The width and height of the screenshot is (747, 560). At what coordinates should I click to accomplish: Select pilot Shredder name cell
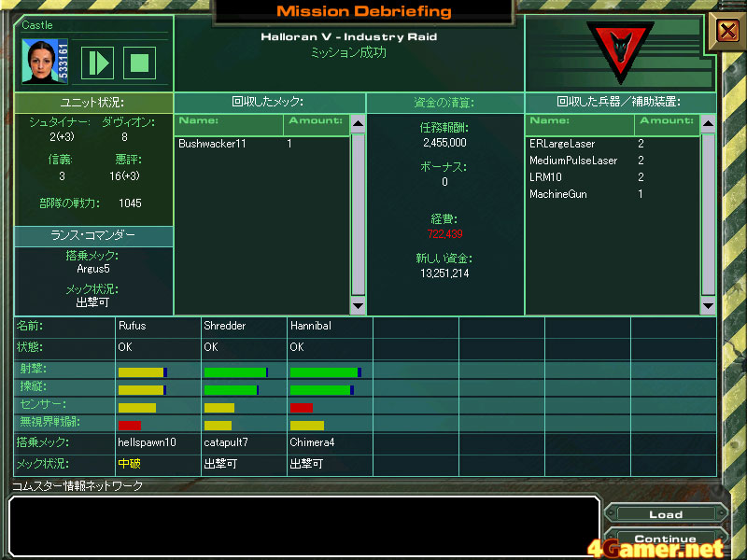point(244,326)
